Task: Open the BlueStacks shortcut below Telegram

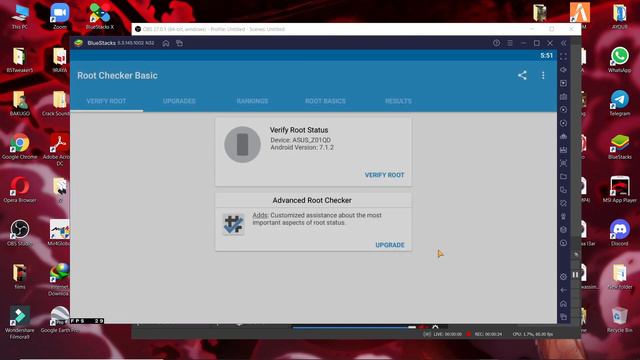Action: [620, 146]
